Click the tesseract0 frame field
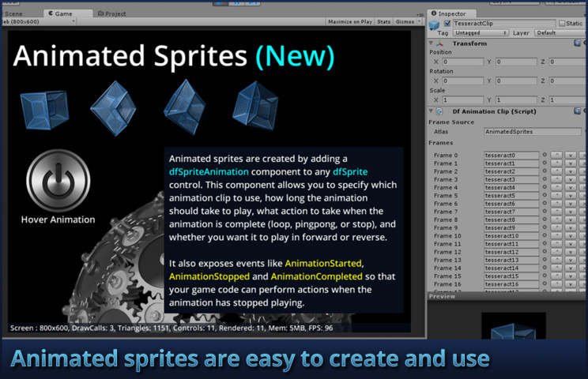The image size is (588, 379). [511, 155]
